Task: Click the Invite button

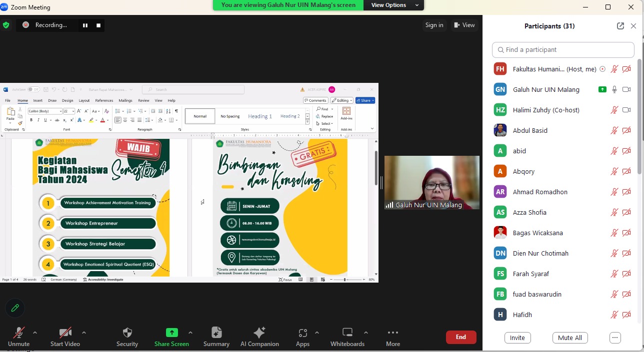Action: [517, 338]
